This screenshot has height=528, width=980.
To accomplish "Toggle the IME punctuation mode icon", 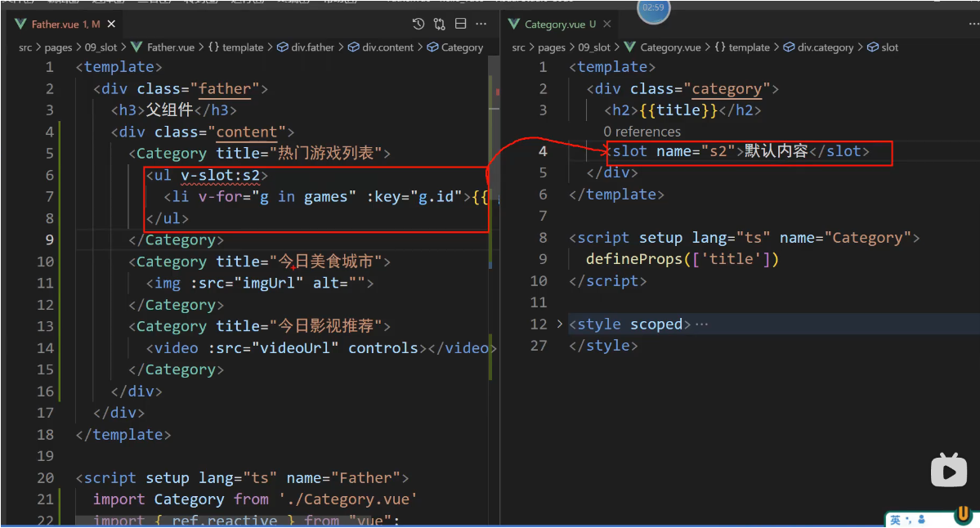I will 908,520.
